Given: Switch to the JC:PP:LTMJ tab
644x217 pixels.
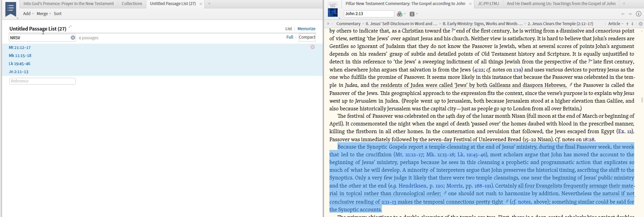Looking at the screenshot, I should pos(488,4).
